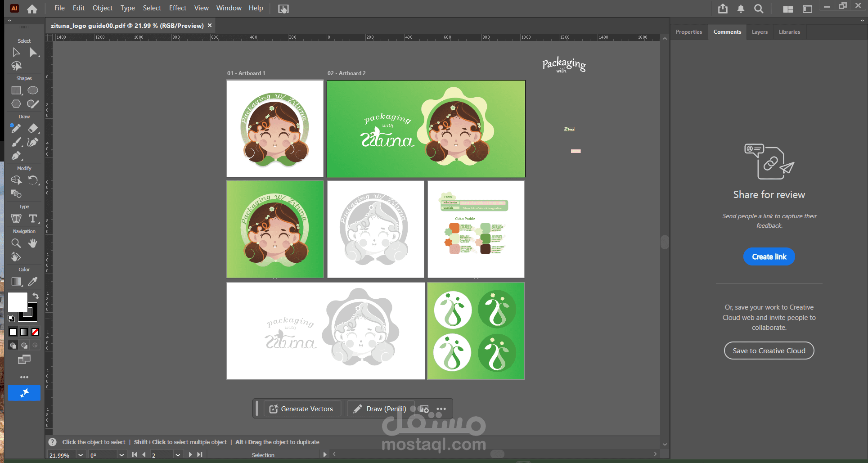Screen dimensions: 868x463
Task: Click Generate Vectors button
Action: 302,409
